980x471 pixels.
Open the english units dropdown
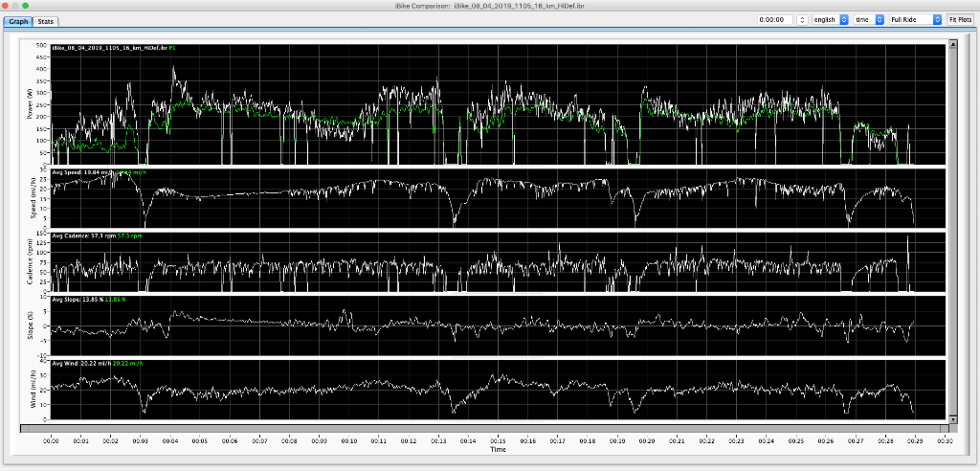coord(830,19)
